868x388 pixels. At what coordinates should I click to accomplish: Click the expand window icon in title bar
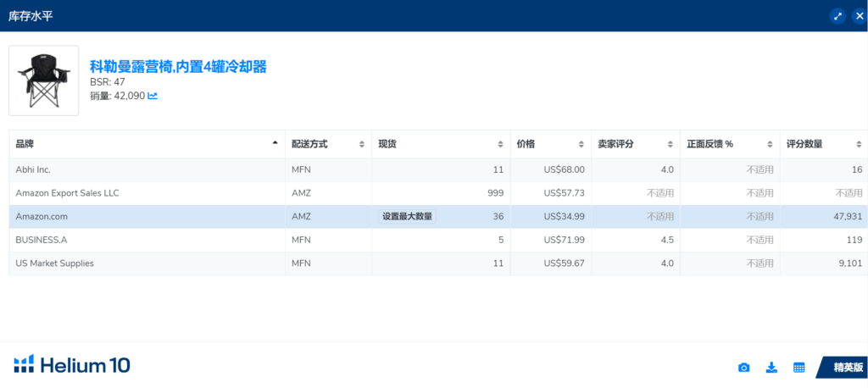838,16
